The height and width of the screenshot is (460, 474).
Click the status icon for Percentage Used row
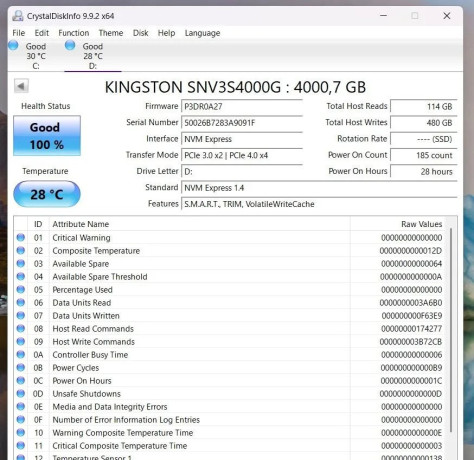pyautogui.click(x=21, y=289)
